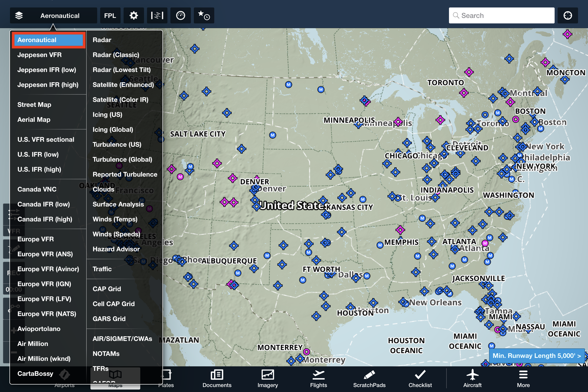Open the Imagery tab
This screenshot has width=588, height=392.
268,379
